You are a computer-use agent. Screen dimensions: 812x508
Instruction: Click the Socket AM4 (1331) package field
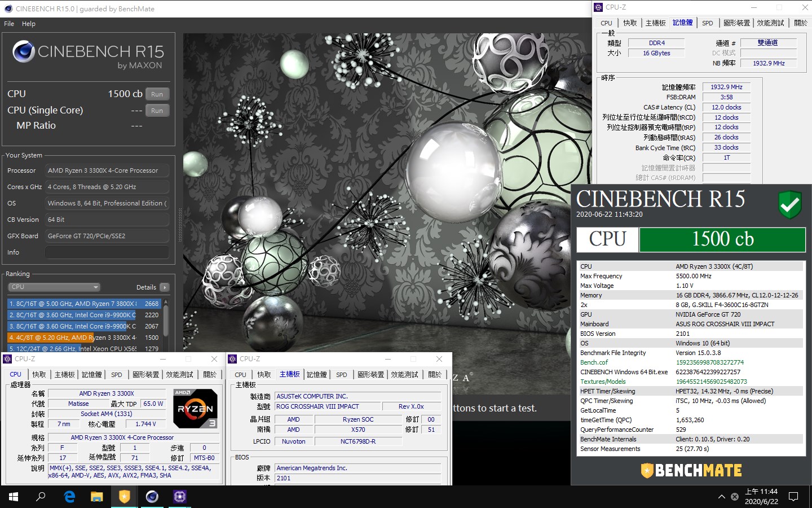click(x=107, y=414)
